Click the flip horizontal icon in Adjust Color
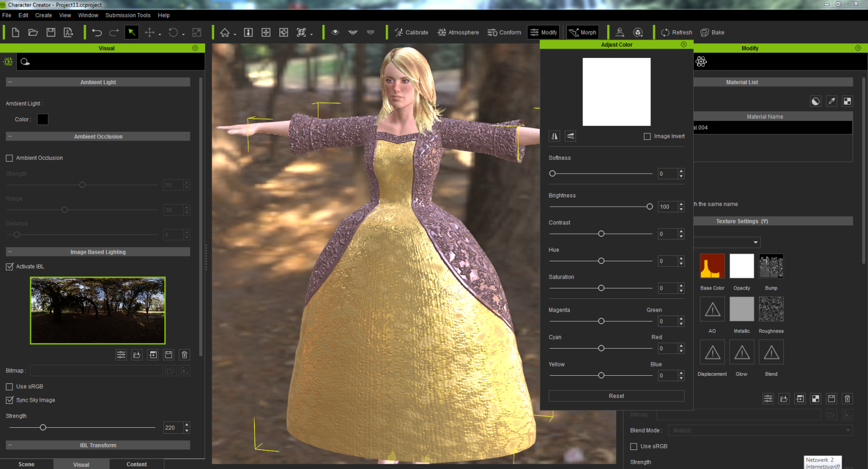 coord(554,136)
